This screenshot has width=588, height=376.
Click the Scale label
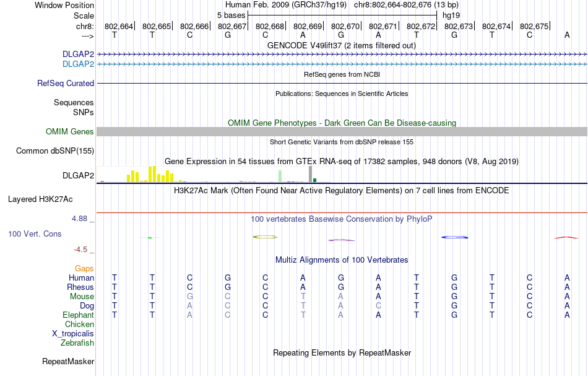click(x=84, y=15)
